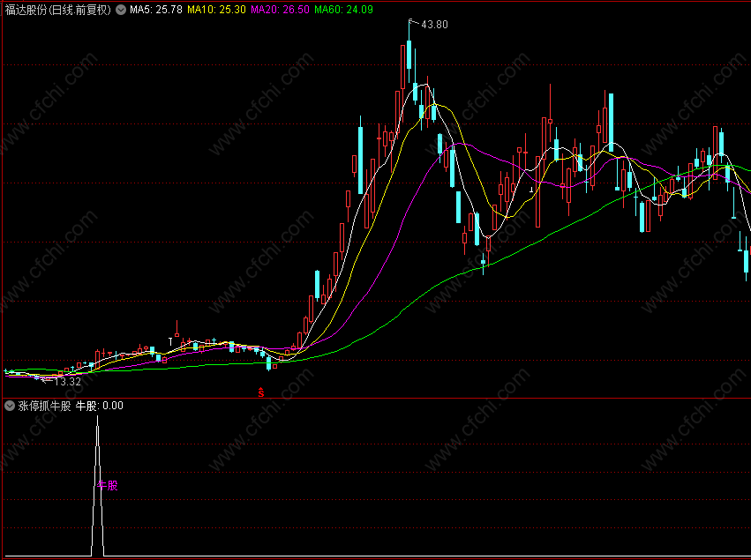The width and height of the screenshot is (751, 560).
Task: Click the magenta MA20 value label
Action: (x=280, y=10)
